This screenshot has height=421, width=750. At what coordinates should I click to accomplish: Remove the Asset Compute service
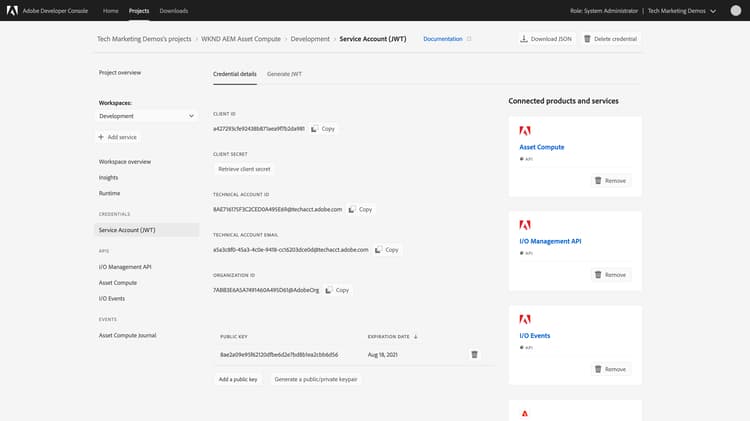(610, 181)
